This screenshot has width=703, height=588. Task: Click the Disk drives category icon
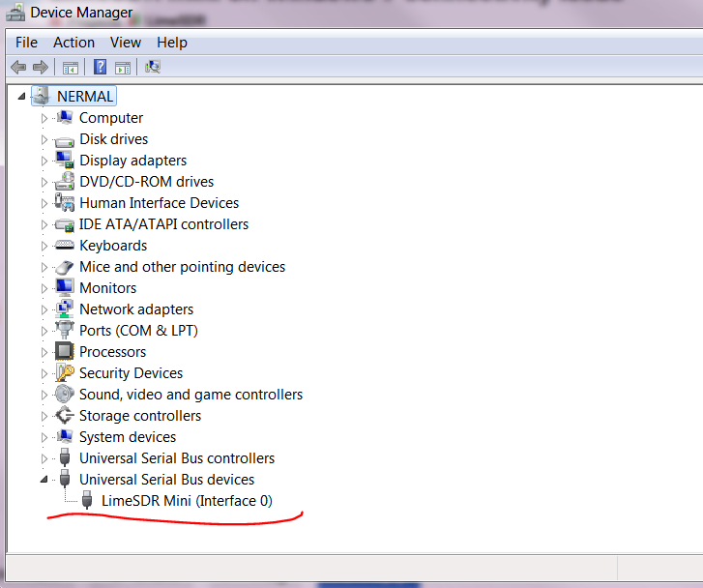pos(65,142)
